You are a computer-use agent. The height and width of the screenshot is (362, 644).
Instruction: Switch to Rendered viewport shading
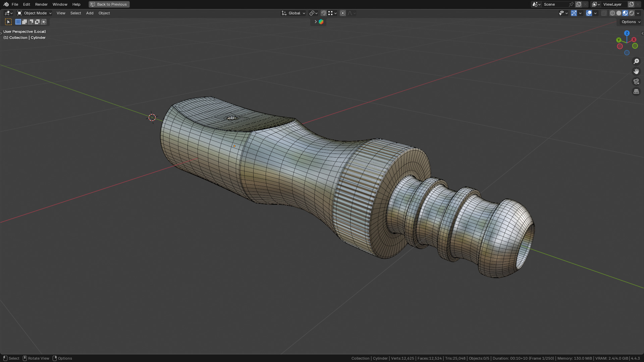click(x=632, y=13)
